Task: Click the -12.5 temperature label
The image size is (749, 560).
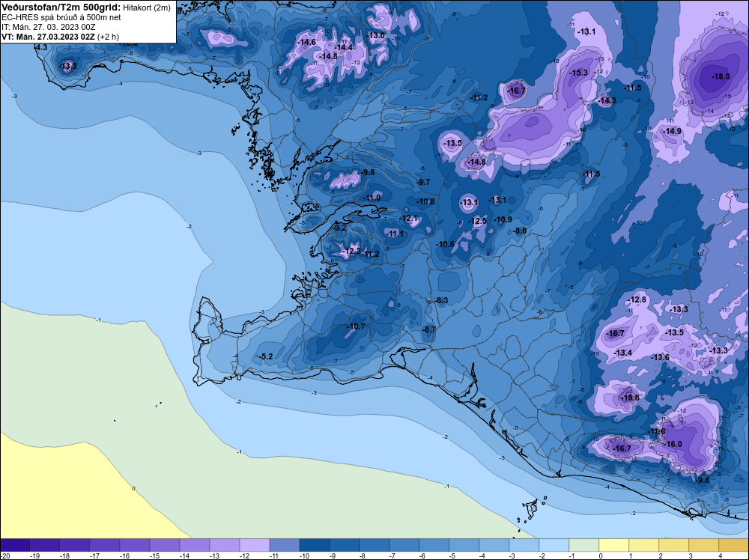Action: point(478,221)
